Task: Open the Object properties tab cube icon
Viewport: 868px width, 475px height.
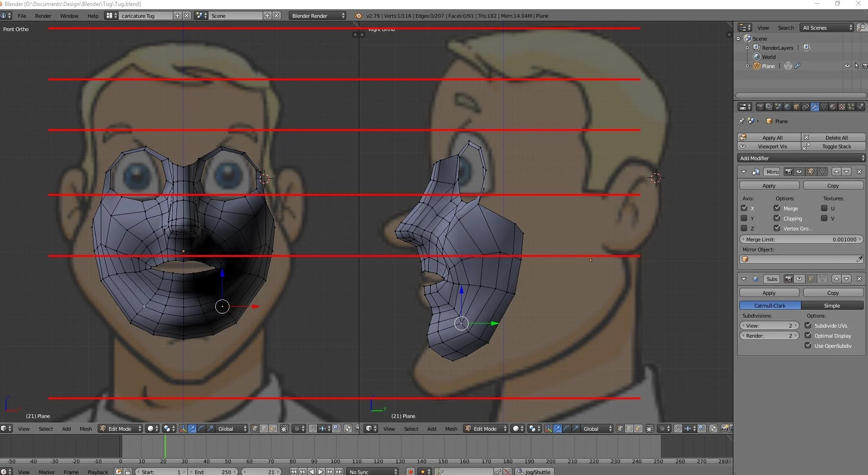Action: (x=796, y=107)
